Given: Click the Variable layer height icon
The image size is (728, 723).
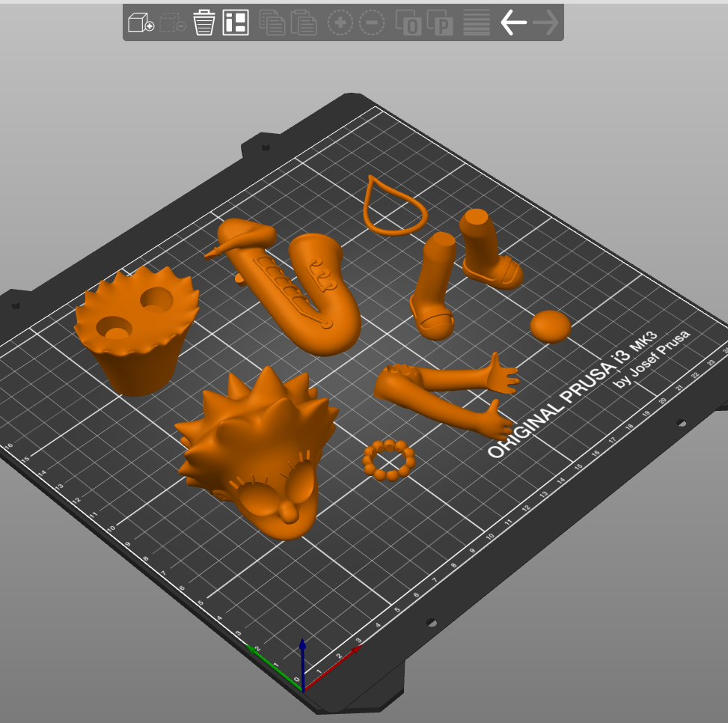Looking at the screenshot, I should [477, 22].
